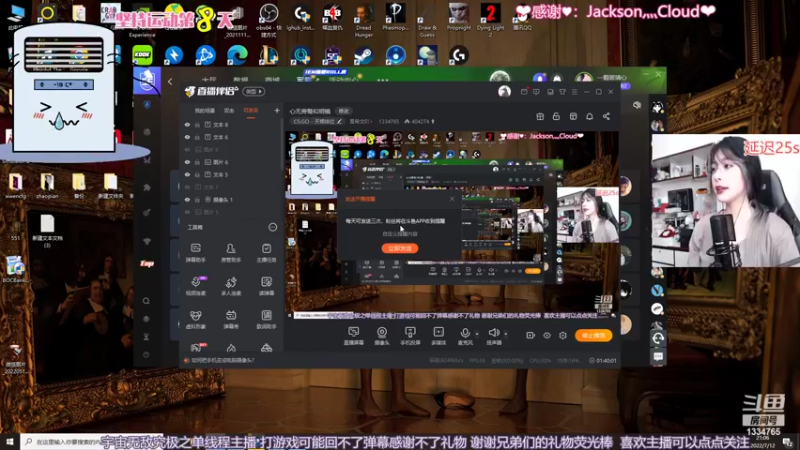Click the notification bell icon above preview
The height and width of the screenshot is (450, 800).
click(589, 116)
